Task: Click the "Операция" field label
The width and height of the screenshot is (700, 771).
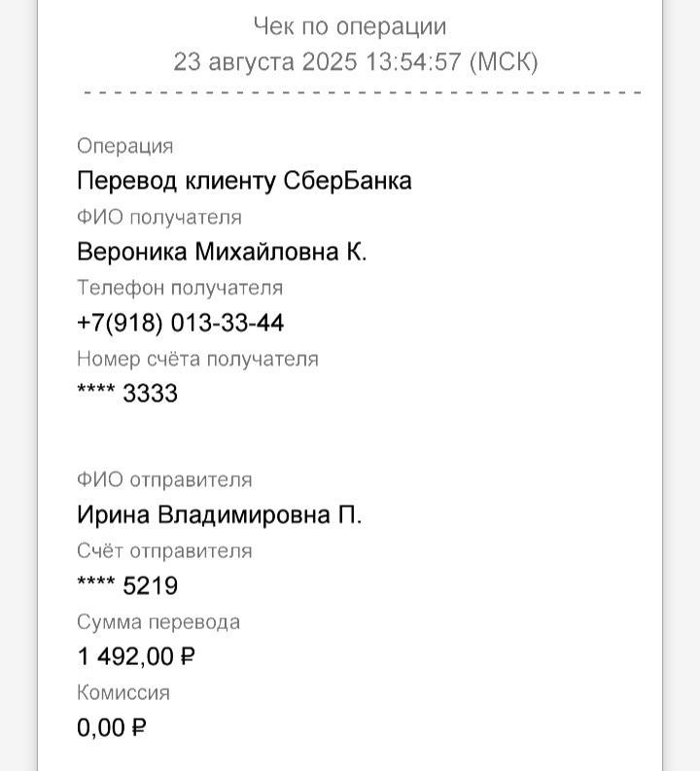Action: (x=124, y=147)
